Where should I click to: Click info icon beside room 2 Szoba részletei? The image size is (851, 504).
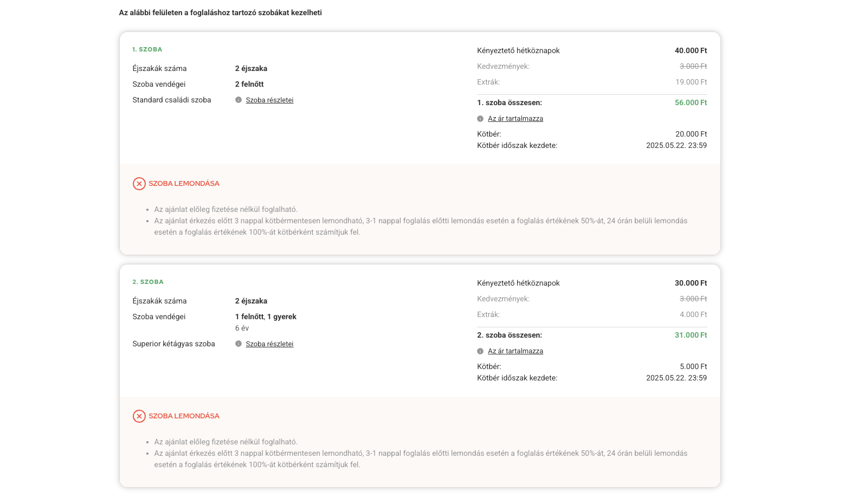pos(238,344)
